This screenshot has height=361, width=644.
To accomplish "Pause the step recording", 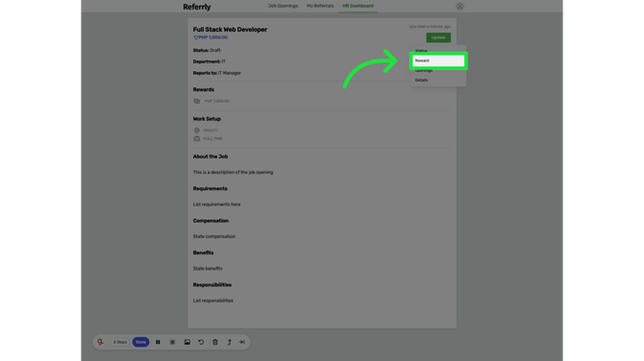I will [158, 342].
